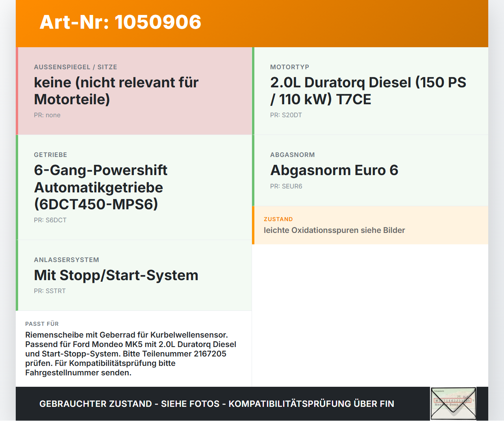The width and height of the screenshot is (504, 421).
Task: Click the PR: SSTRT code
Action: (x=50, y=291)
